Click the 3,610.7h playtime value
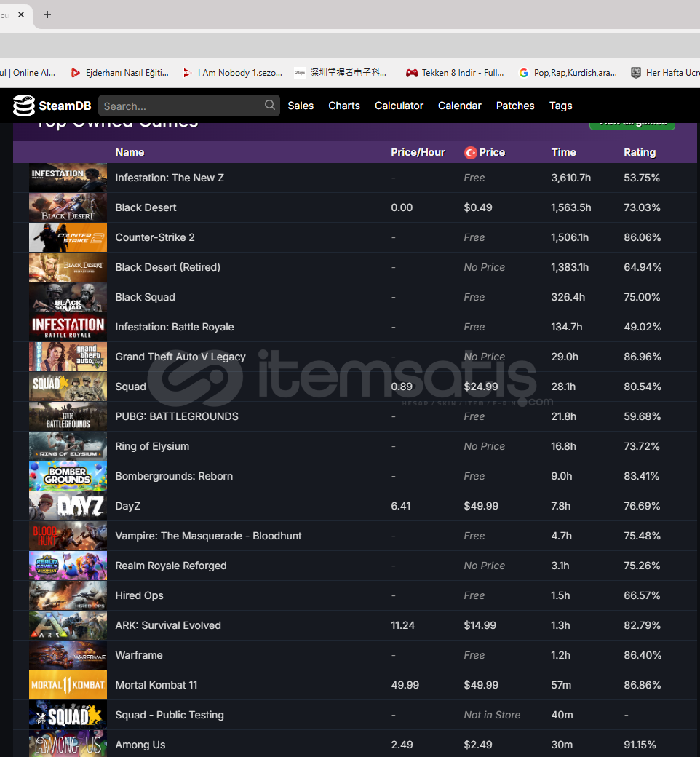The image size is (700, 757). coord(571,178)
